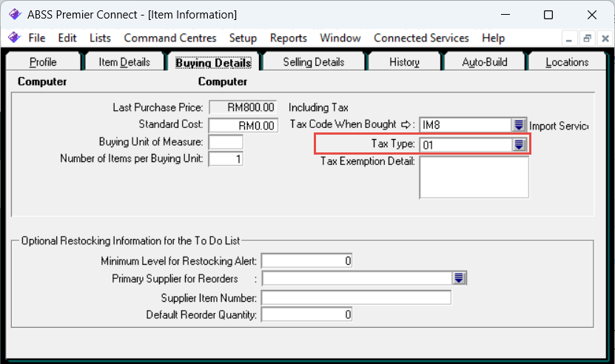Click the document icon beside File menu
The width and height of the screenshot is (615, 364).
click(14, 38)
